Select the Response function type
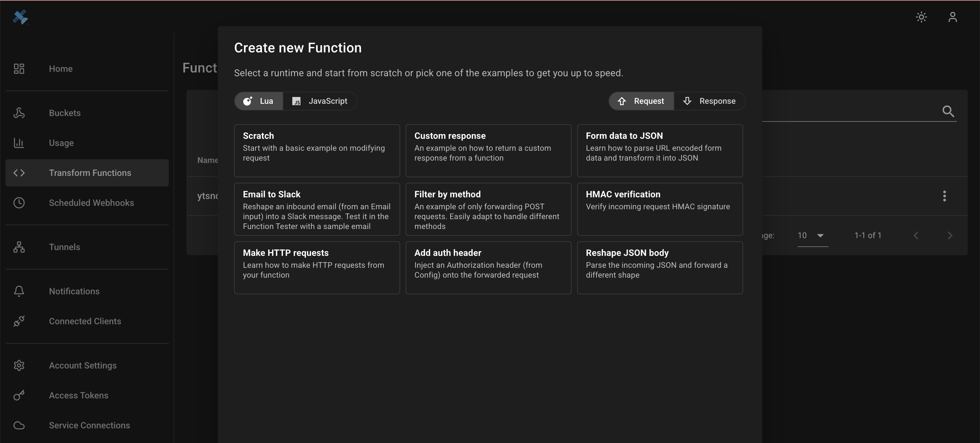 click(x=709, y=101)
